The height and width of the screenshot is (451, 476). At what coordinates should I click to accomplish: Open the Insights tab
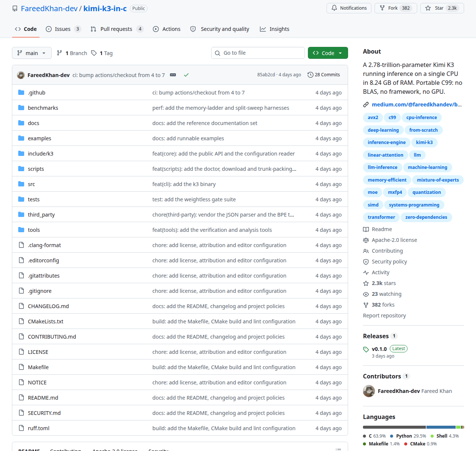(274, 29)
